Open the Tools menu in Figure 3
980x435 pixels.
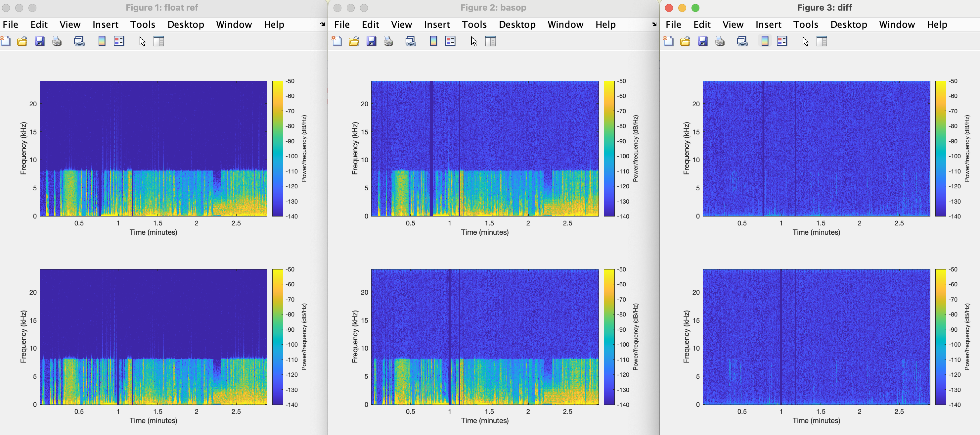click(x=805, y=24)
